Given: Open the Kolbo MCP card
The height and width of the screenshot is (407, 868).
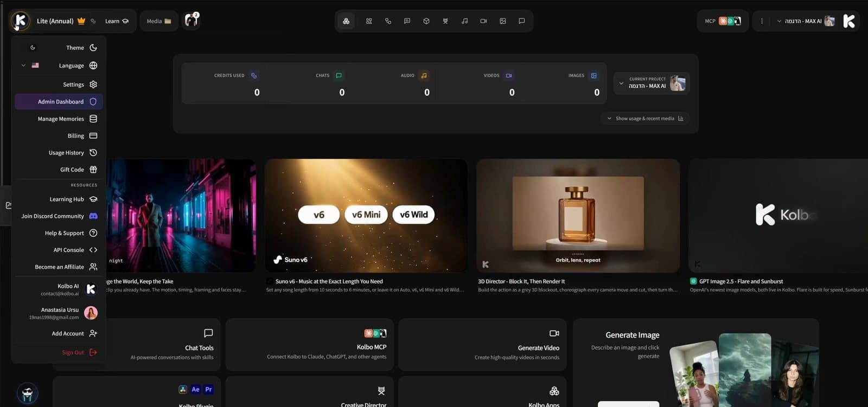Looking at the screenshot, I should (309, 345).
